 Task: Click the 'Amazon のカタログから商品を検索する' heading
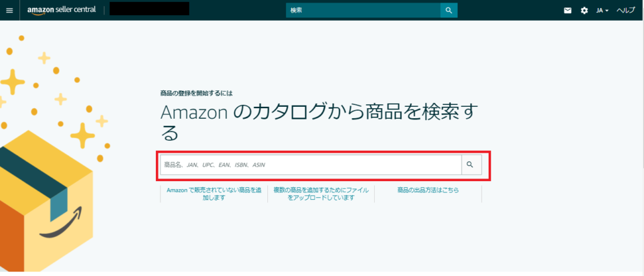[320, 123]
